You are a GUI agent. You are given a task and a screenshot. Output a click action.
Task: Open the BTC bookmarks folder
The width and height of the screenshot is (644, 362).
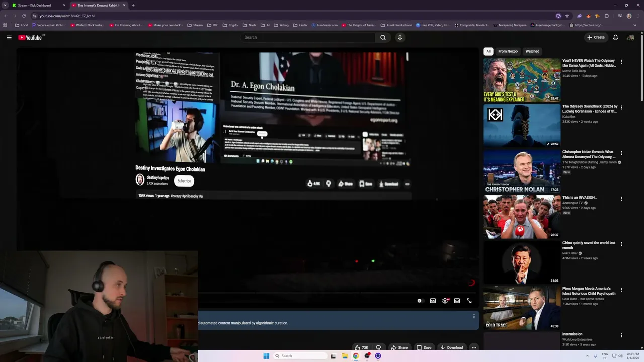(x=213, y=25)
